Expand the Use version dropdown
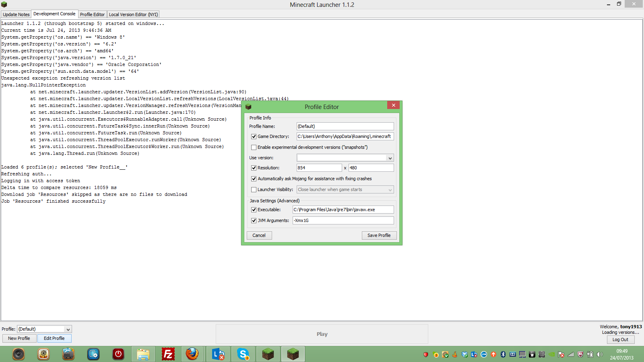 [x=390, y=158]
